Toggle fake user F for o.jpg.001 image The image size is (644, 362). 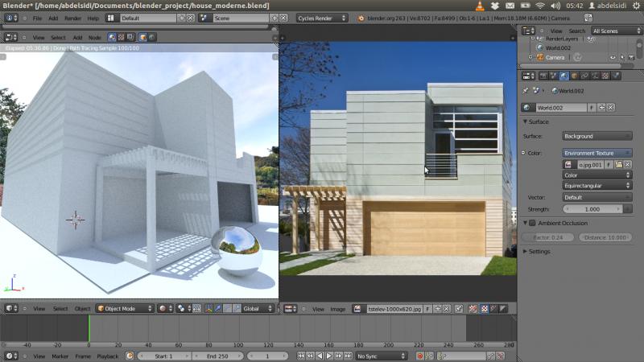coord(609,165)
